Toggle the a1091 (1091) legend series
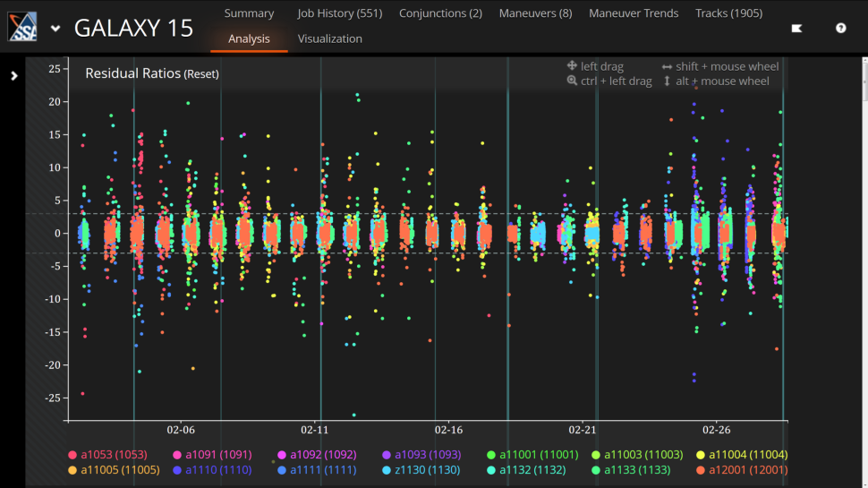Viewport: 868px width, 488px height. (213, 455)
